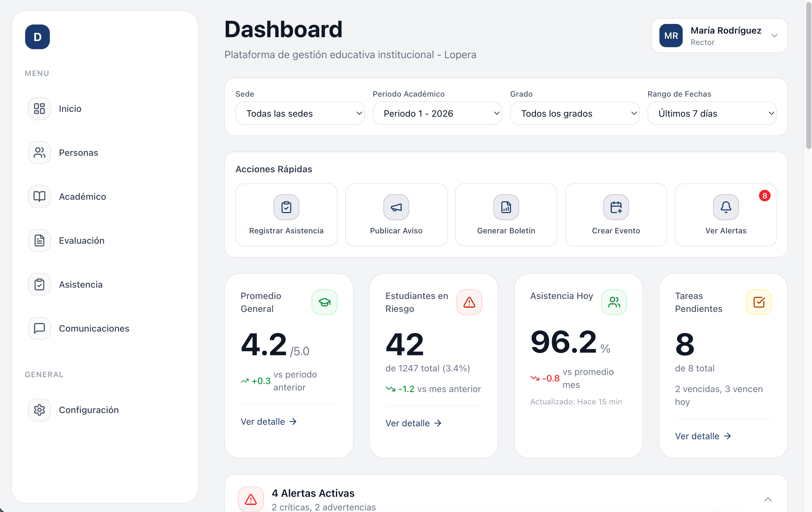The width and height of the screenshot is (812, 512).
Task: Collapse the Alertas Activas panel
Action: point(768,499)
